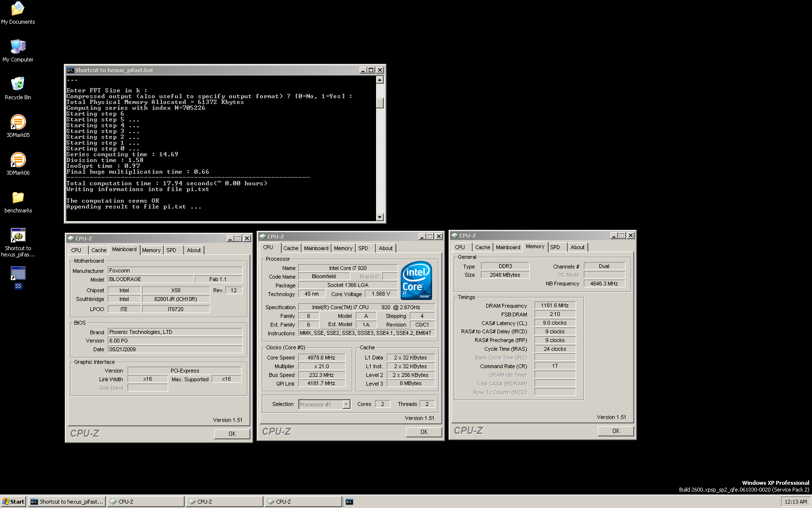Open About tab in the Memory window
The width and height of the screenshot is (812, 508).
click(578, 247)
